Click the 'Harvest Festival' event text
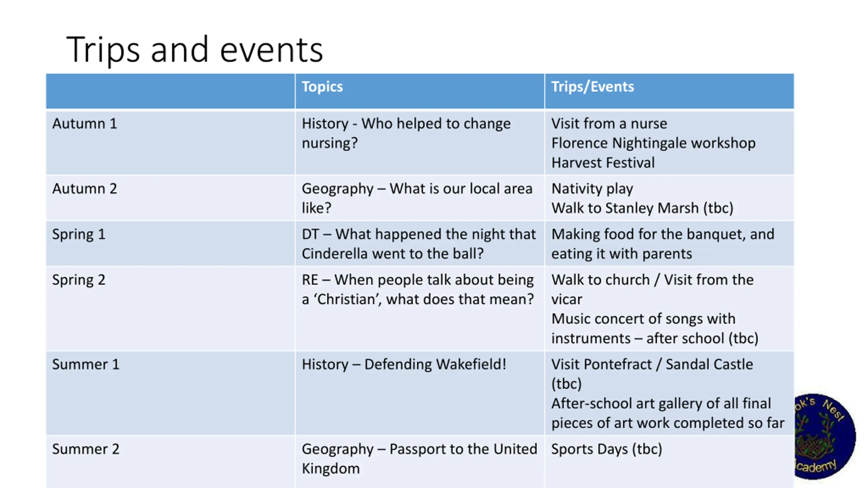 [x=603, y=163]
